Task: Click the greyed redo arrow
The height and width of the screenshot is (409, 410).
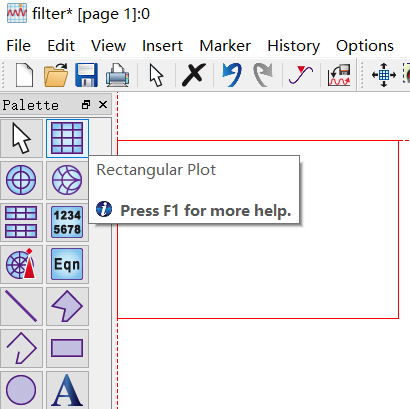Action: point(263,75)
